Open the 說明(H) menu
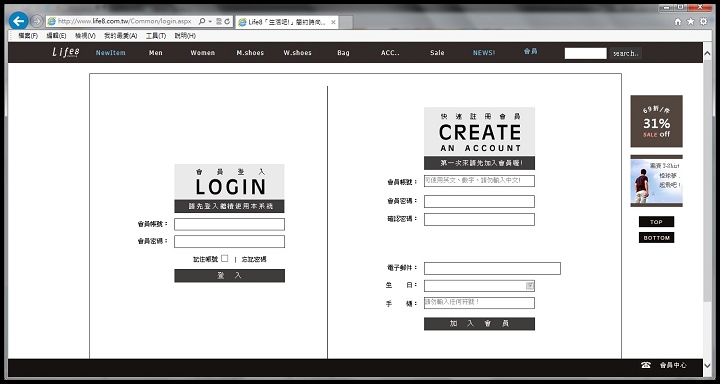The width and height of the screenshot is (720, 384). pos(185,35)
